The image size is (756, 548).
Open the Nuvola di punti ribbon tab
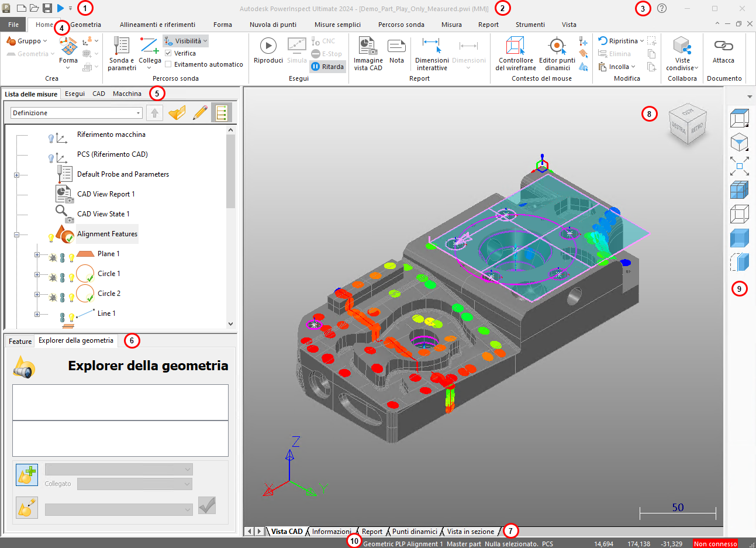click(x=273, y=25)
